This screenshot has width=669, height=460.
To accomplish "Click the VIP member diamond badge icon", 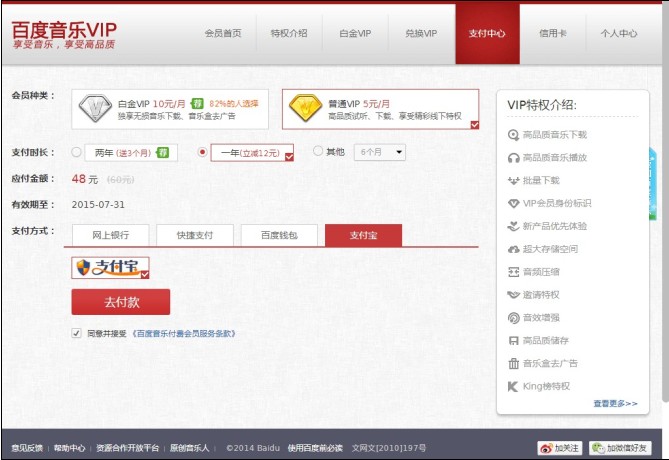I will pyautogui.click(x=513, y=204).
